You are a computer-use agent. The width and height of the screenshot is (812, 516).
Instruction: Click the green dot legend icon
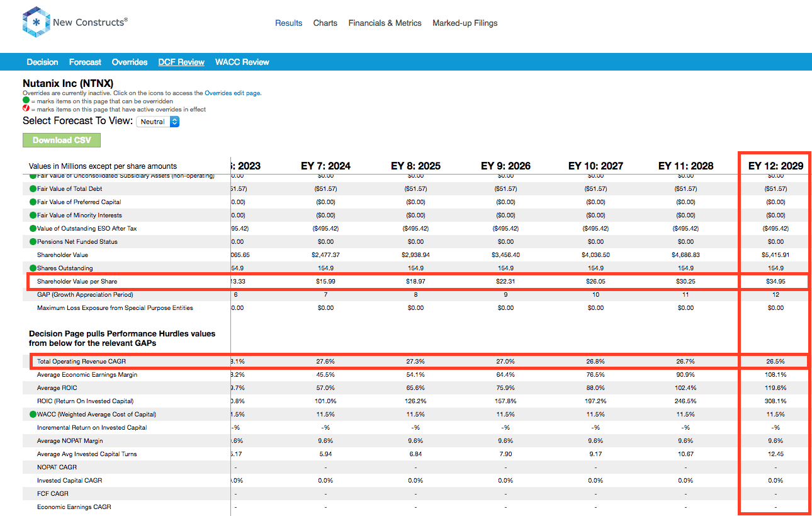(x=26, y=101)
